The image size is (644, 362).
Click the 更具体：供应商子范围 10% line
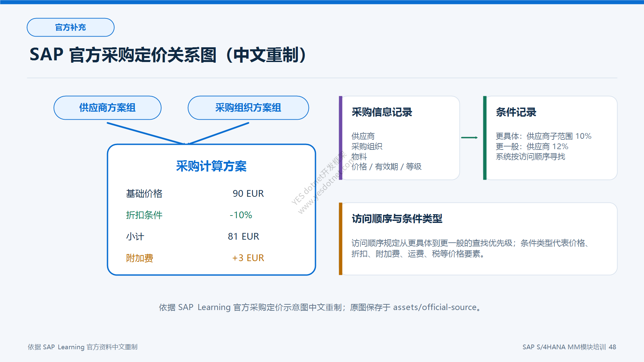543,136
